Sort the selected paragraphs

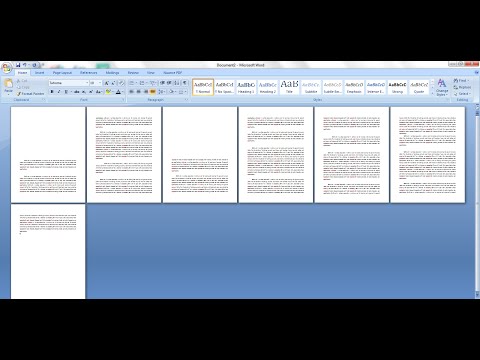click(x=177, y=83)
